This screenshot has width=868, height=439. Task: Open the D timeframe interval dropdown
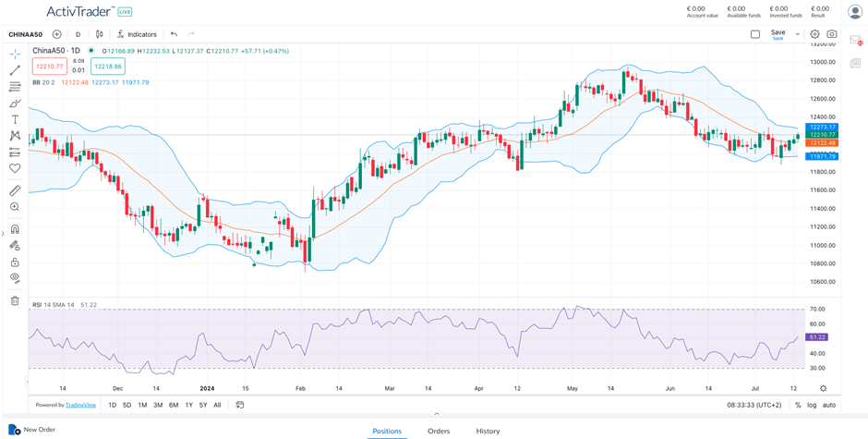78,34
